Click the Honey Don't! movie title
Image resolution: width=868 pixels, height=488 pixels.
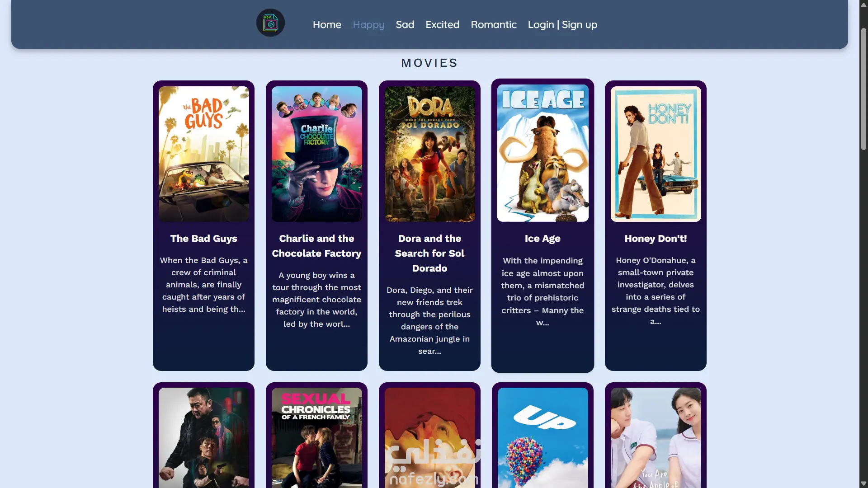656,239
